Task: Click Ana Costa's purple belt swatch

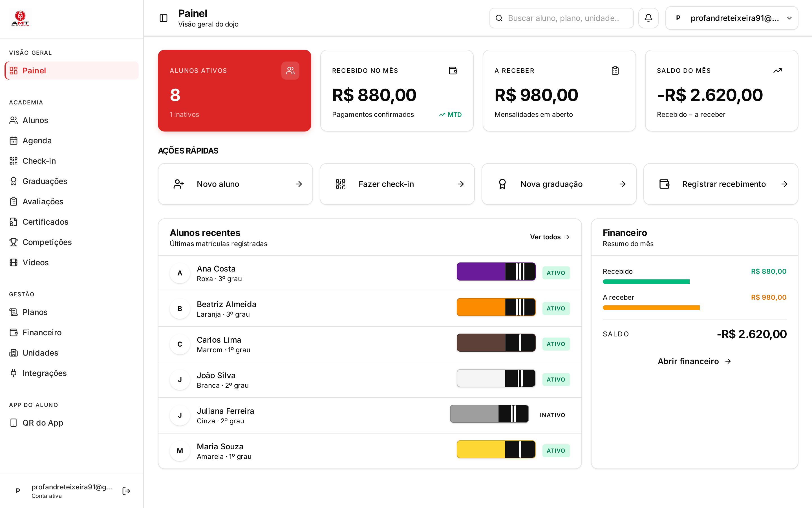Action: [x=496, y=271]
